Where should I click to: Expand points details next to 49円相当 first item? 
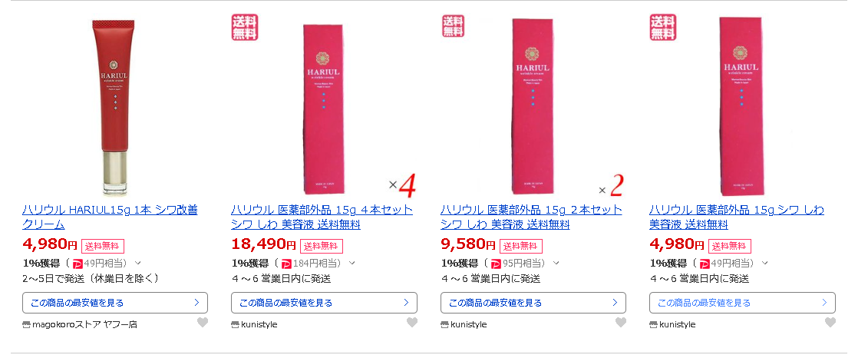point(138,263)
